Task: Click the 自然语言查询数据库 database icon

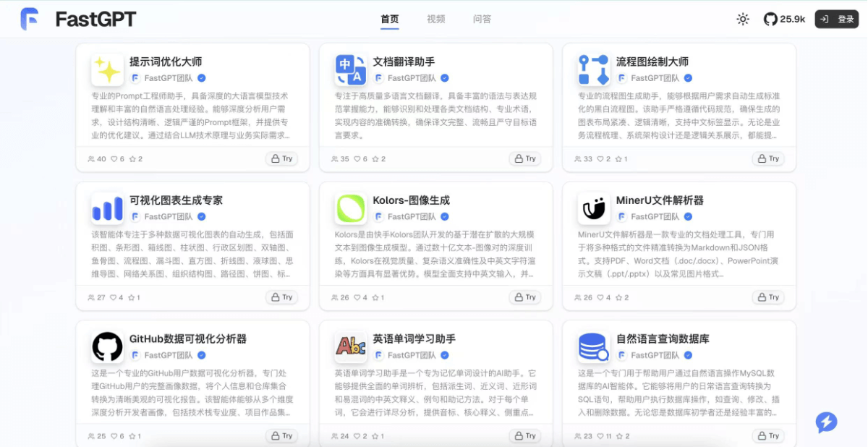Action: tap(594, 347)
